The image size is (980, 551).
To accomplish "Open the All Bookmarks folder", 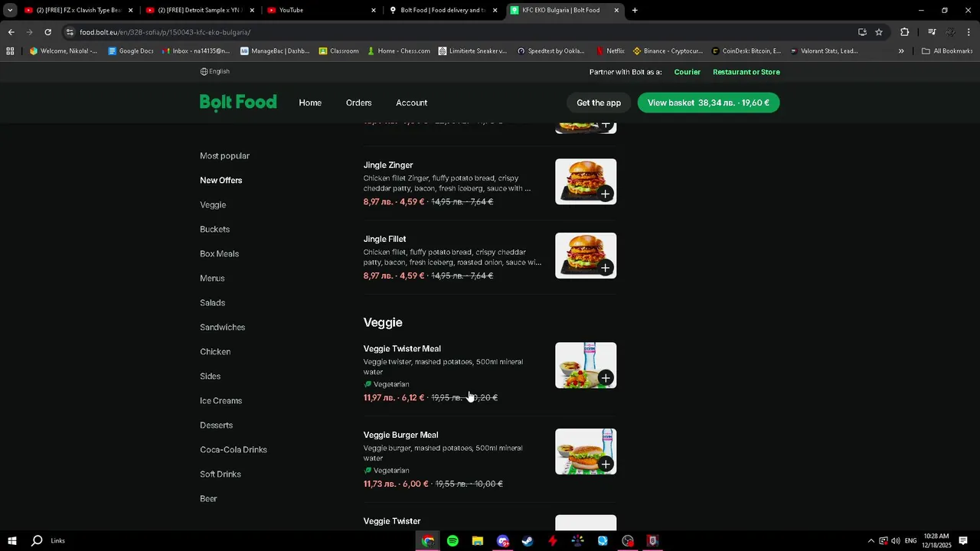I will tap(947, 51).
